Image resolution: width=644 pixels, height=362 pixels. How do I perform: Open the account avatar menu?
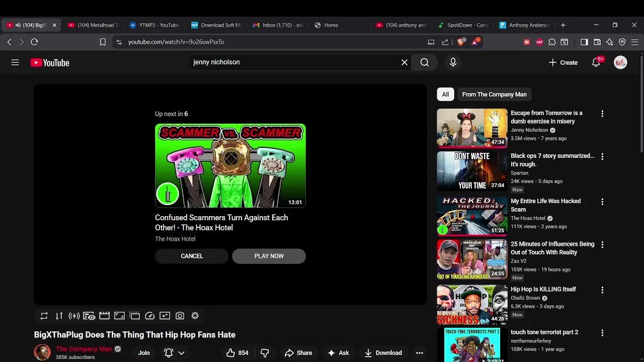point(620,62)
